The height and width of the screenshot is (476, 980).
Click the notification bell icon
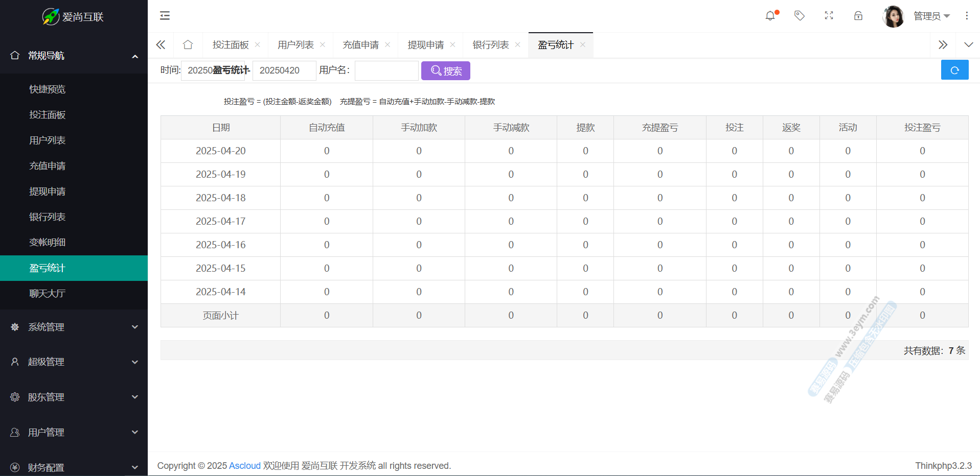[x=770, y=16]
